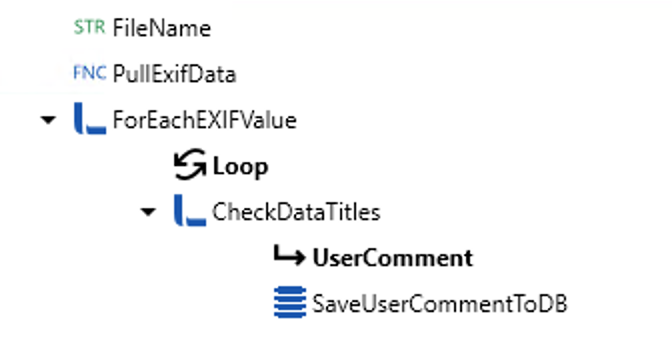
Task: Select the CheckDataTitles label
Action: point(297,212)
